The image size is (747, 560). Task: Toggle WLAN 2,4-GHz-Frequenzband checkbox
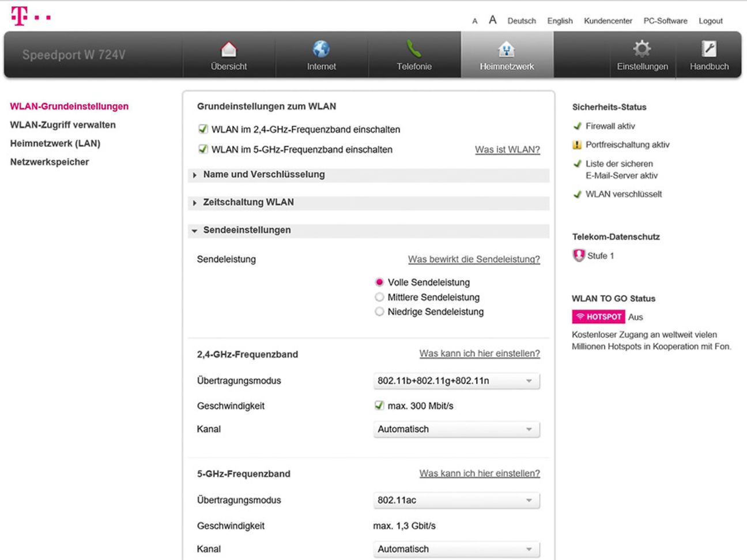[x=203, y=129]
